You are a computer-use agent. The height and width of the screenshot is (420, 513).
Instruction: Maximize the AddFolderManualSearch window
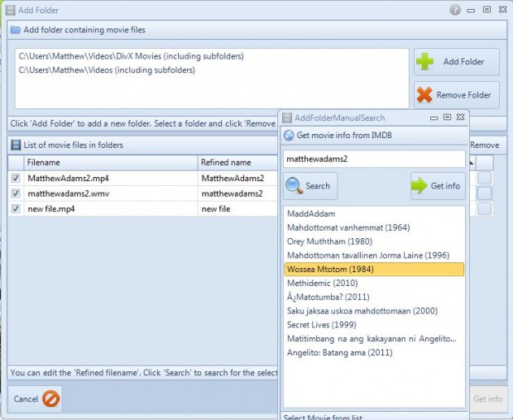[x=447, y=117]
